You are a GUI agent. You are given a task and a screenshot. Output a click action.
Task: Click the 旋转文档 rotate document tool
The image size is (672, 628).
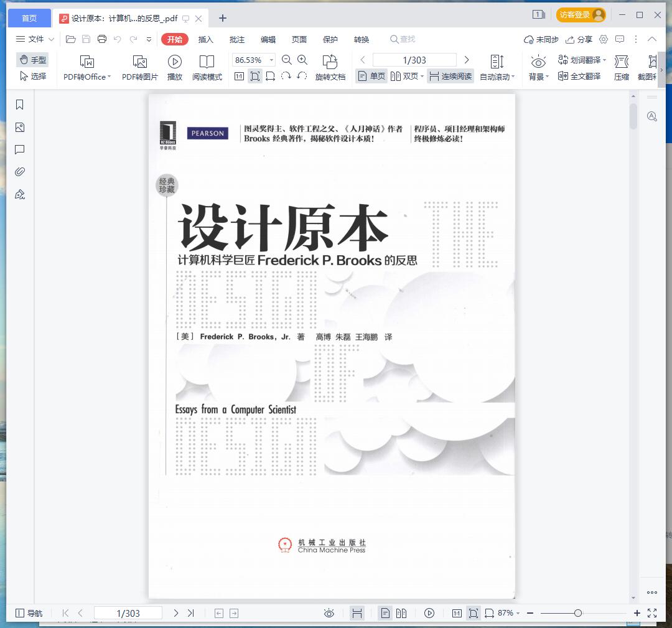[330, 68]
